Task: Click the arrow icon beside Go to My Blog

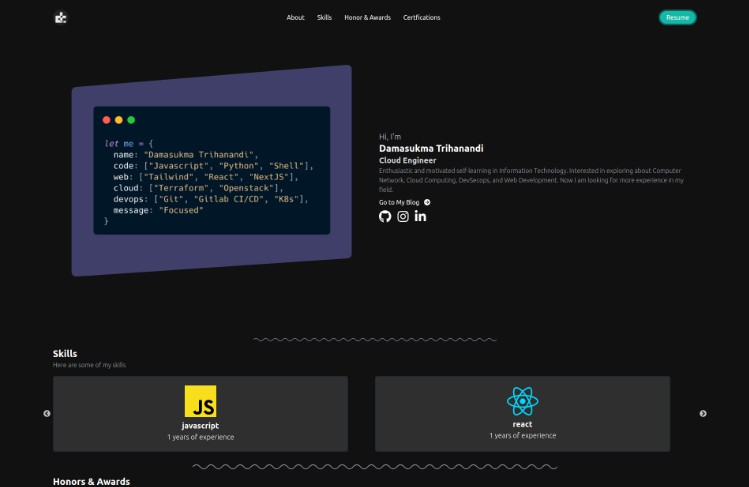Action: point(427,202)
